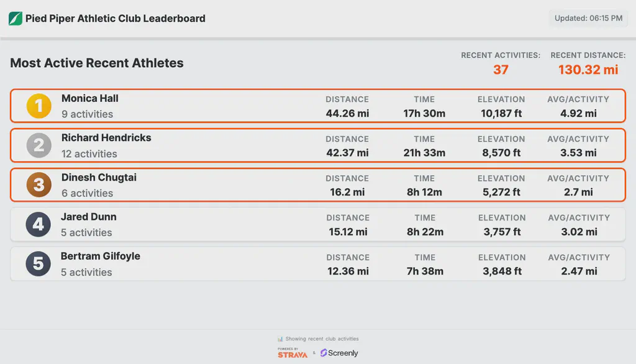Expand the Recent Activities counter showing 37

tap(501, 62)
